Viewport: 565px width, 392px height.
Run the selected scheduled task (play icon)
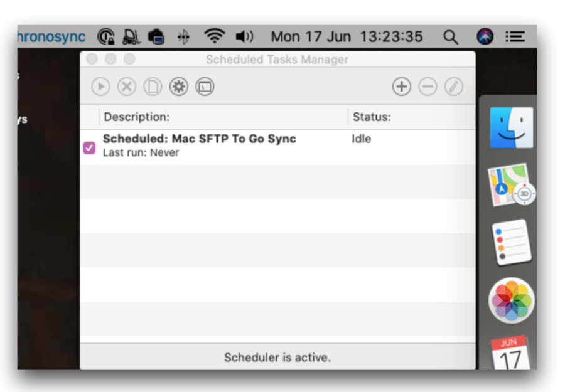click(x=100, y=86)
